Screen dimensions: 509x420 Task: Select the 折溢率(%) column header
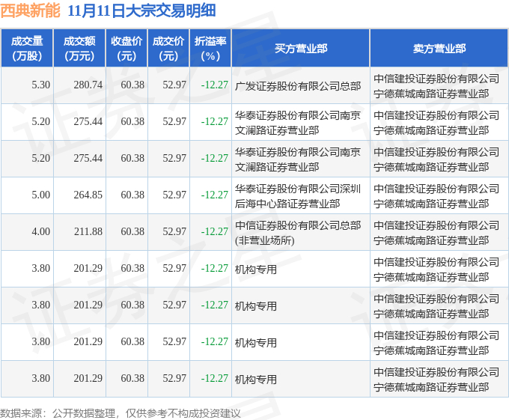click(210, 49)
